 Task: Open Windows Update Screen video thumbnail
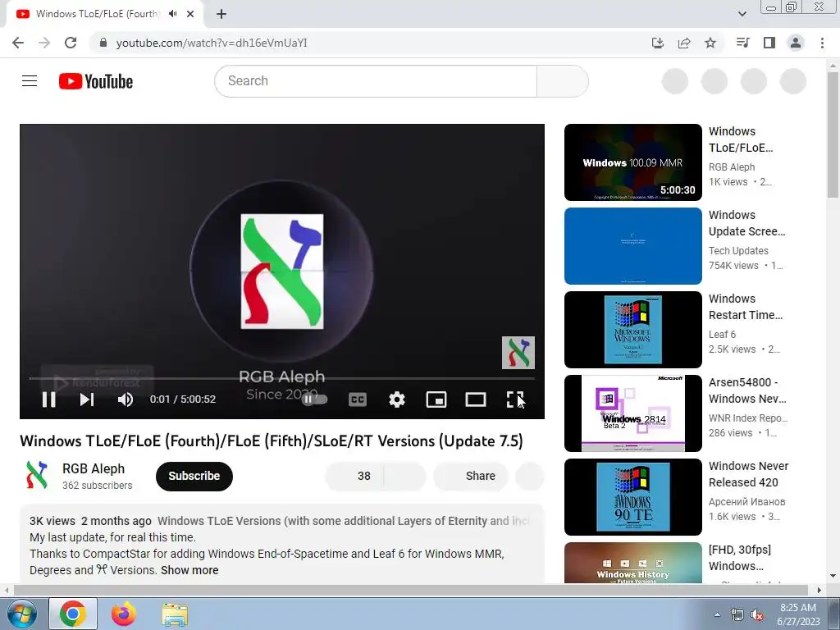click(x=632, y=246)
